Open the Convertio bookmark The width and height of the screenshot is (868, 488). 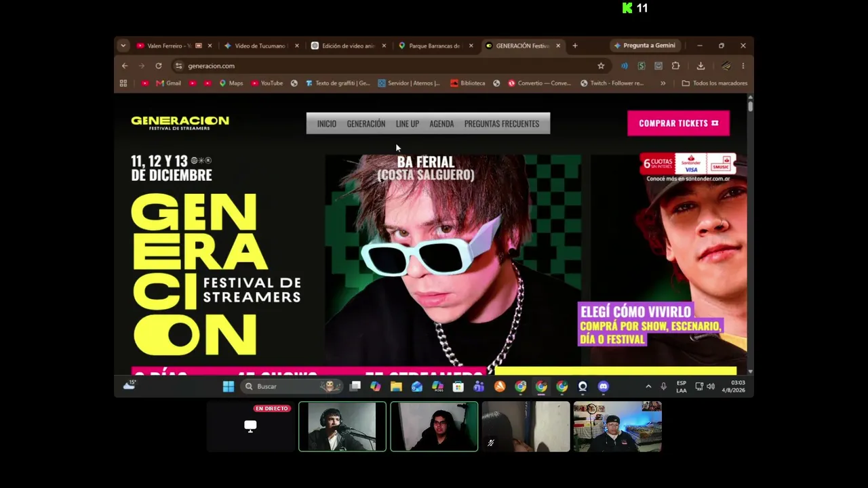pyautogui.click(x=540, y=83)
